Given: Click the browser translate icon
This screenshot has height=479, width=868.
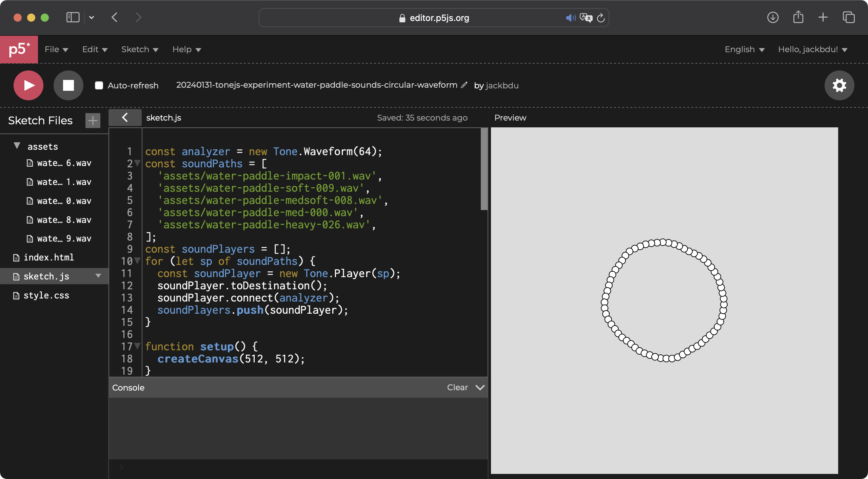Looking at the screenshot, I should pyautogui.click(x=586, y=18).
